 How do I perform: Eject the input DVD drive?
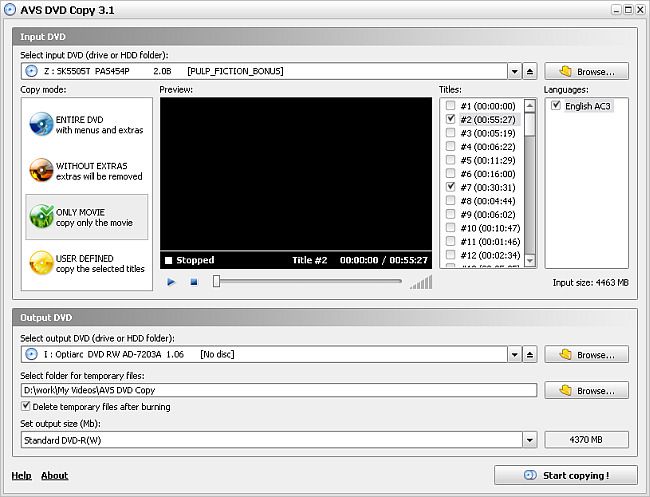529,71
